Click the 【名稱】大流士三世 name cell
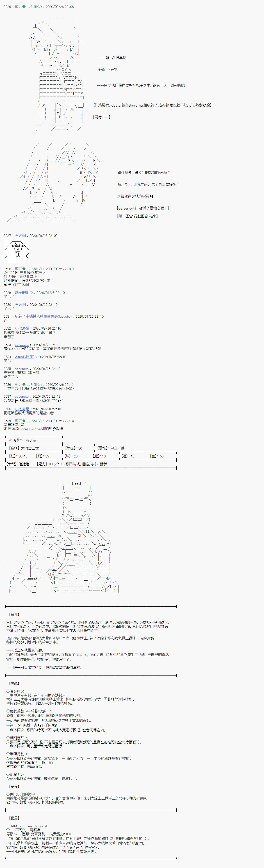 click(x=23, y=448)
